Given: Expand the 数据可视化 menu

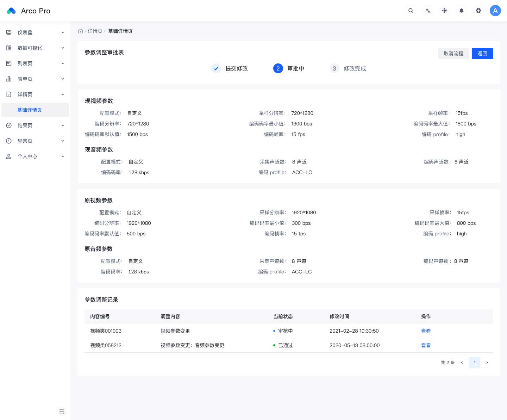Looking at the screenshot, I should (35, 48).
